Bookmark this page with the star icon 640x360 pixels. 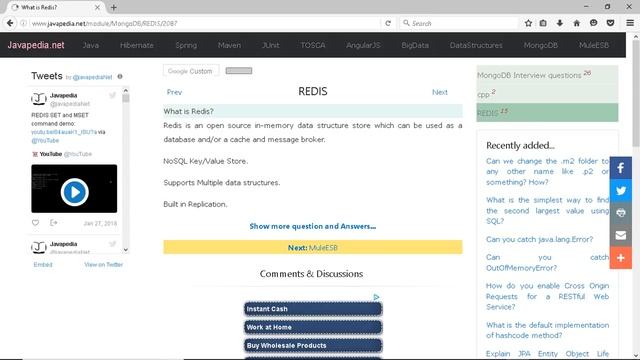pyautogui.click(x=528, y=23)
